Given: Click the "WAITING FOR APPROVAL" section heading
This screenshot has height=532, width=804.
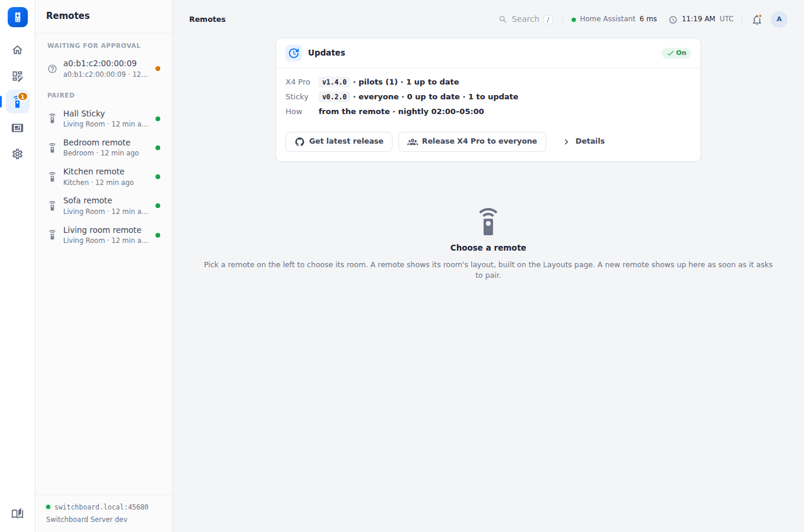Looking at the screenshot, I should coord(94,46).
